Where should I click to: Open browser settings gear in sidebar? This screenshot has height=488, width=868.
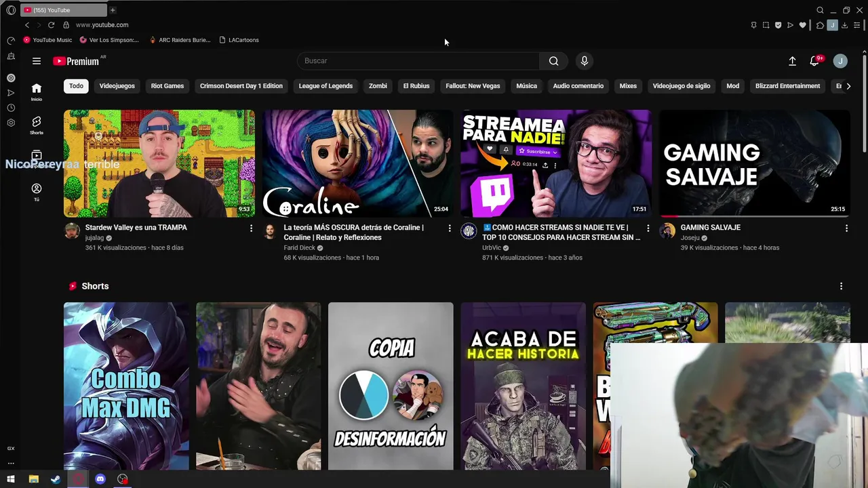[x=11, y=123]
